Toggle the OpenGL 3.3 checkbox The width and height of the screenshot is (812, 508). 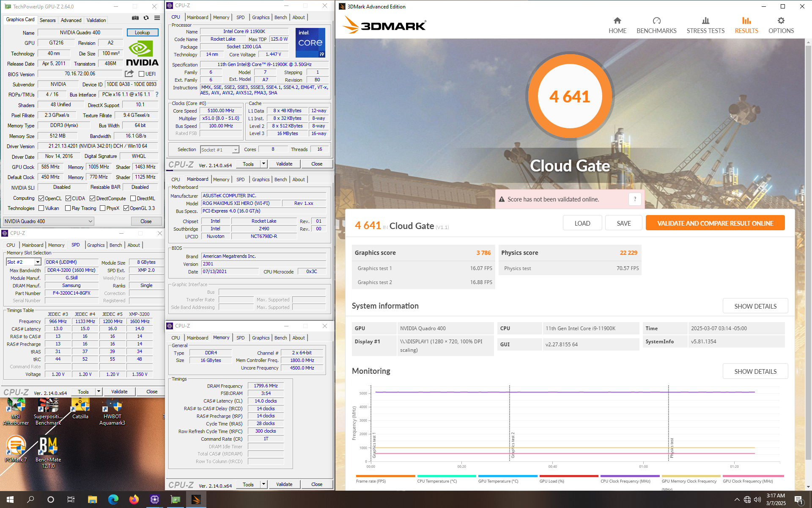point(126,208)
